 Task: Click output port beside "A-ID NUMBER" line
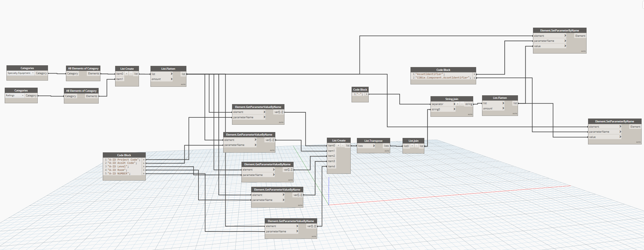click(x=144, y=174)
